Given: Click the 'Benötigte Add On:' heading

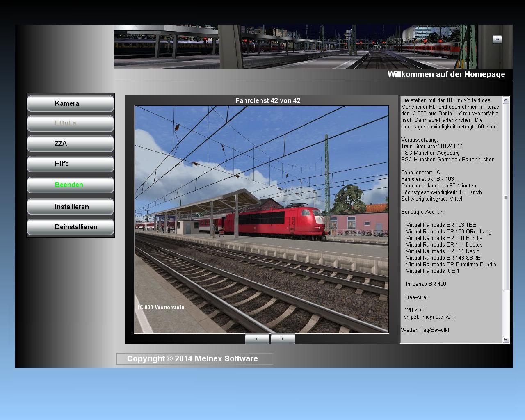Looking at the screenshot, I should coord(423,212).
